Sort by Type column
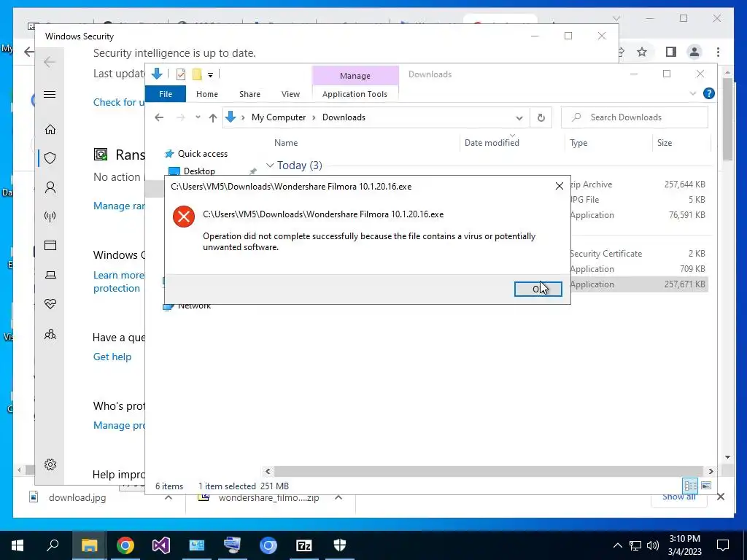 578,143
